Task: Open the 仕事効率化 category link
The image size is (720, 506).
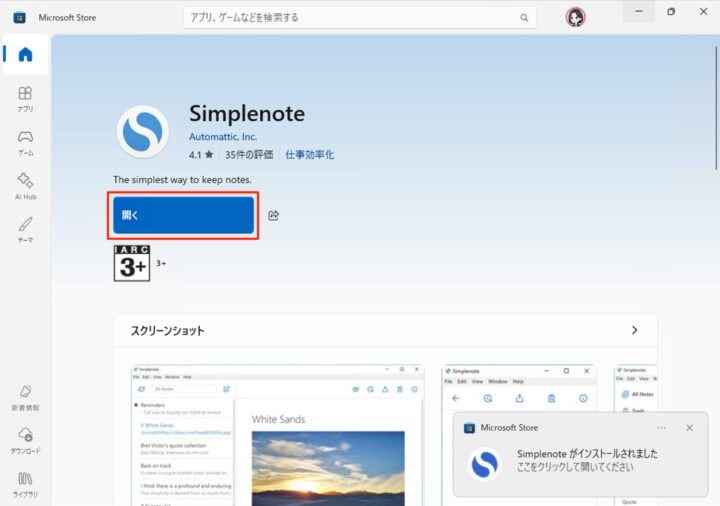Action: (x=309, y=155)
